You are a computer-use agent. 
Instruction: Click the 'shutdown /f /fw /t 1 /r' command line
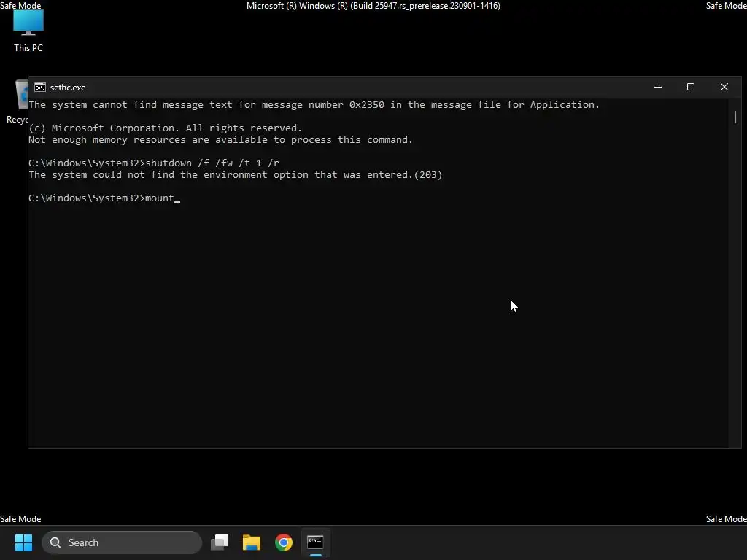[154, 163]
